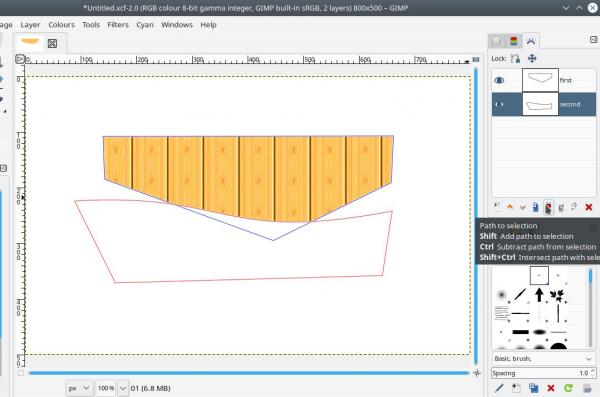Open the Filters menu
Image resolution: width=600 pixels, height=397 pixels.
pos(118,25)
